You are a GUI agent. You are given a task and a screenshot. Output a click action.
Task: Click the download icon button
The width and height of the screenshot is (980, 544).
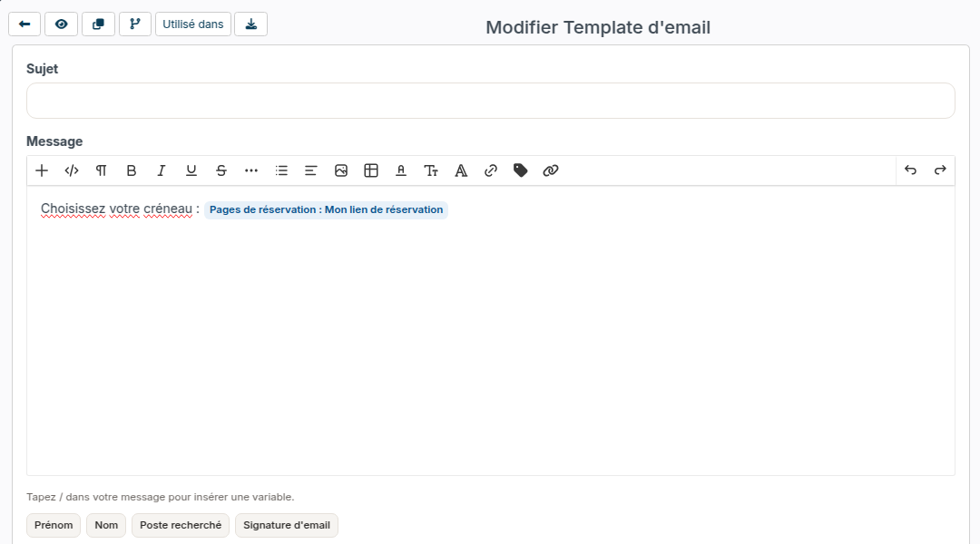pos(250,24)
